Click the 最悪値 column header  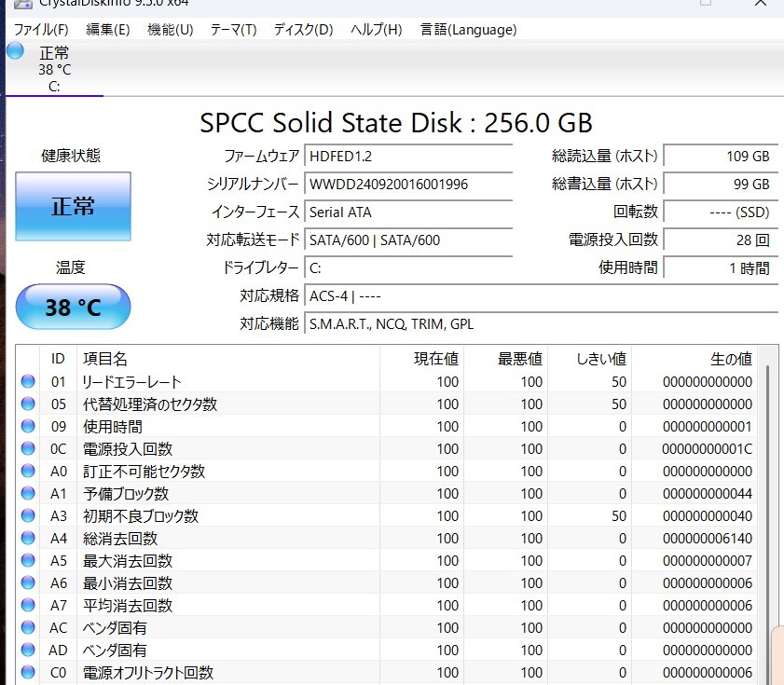505,359
